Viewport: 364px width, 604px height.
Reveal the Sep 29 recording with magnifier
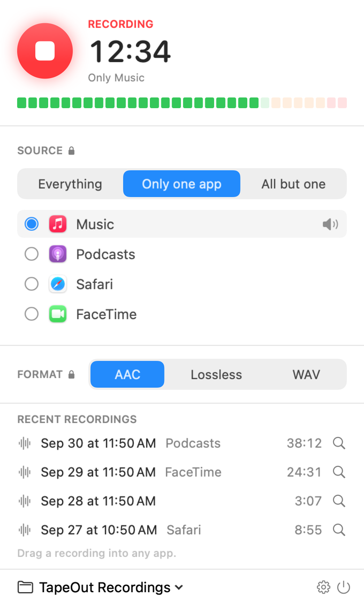[339, 472]
